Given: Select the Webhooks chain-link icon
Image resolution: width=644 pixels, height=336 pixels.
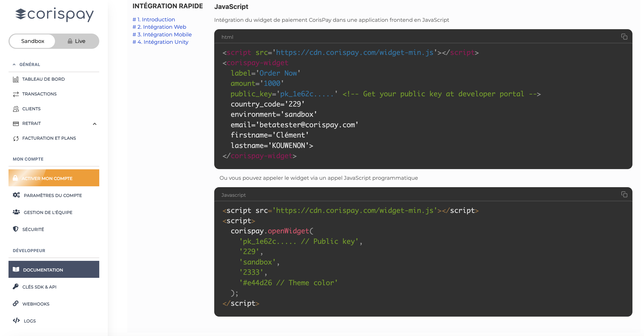Looking at the screenshot, I should 16,304.
